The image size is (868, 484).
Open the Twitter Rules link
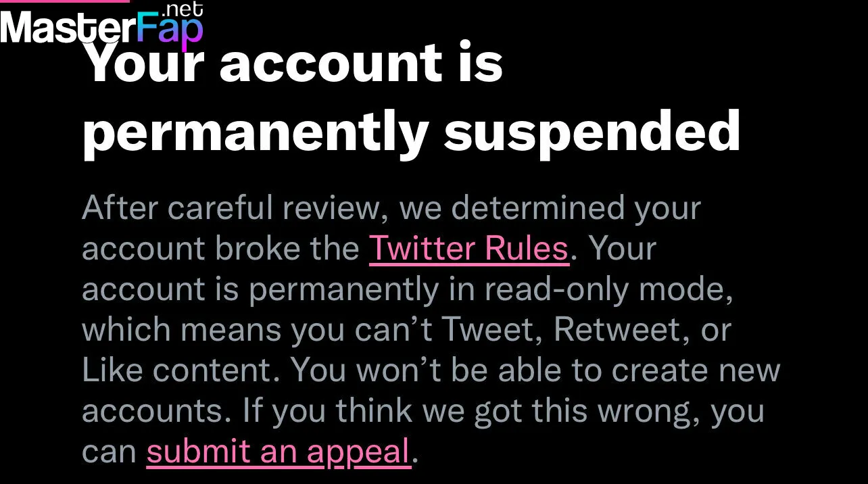[x=468, y=249]
